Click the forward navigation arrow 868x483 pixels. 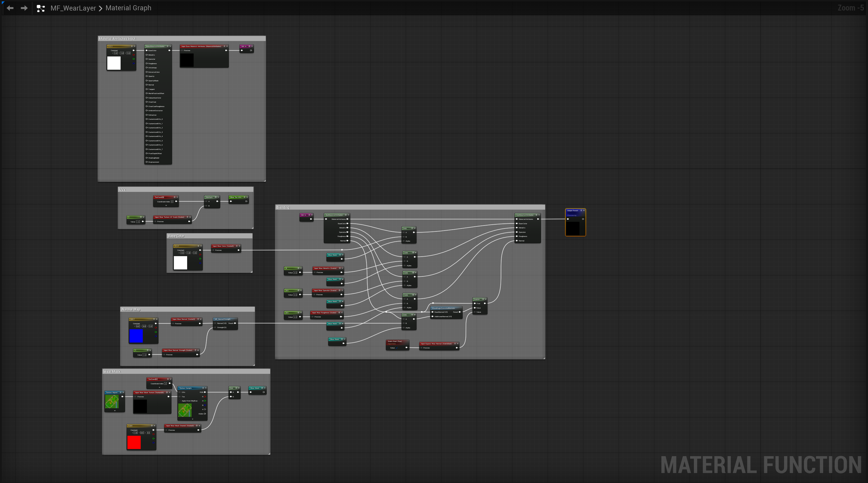(x=24, y=8)
